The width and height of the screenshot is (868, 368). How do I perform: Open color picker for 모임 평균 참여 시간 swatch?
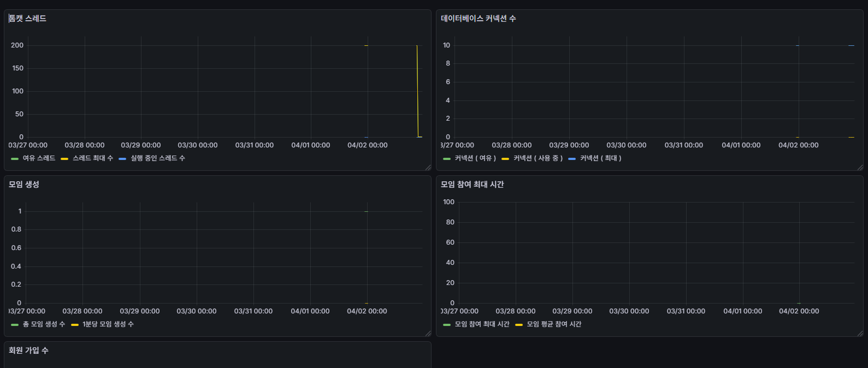point(519,325)
